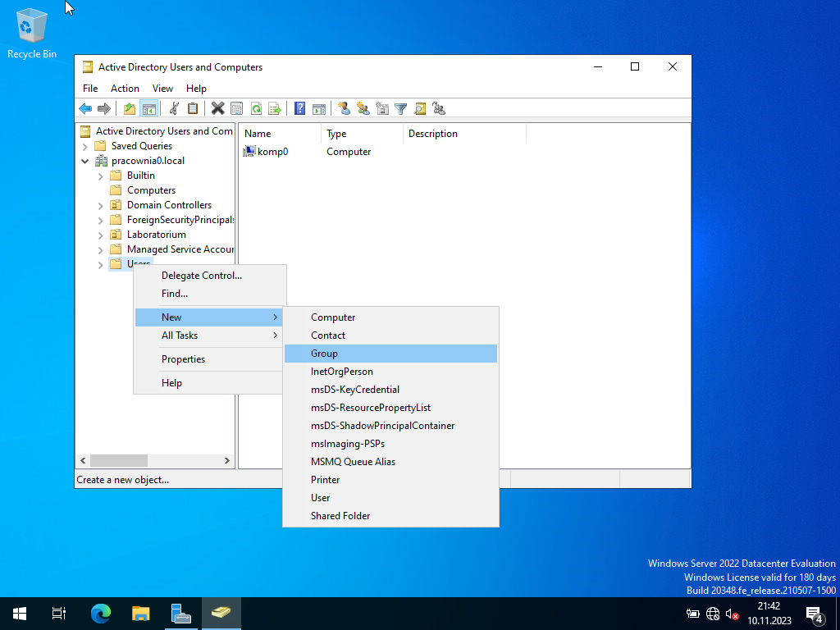The height and width of the screenshot is (630, 840).
Task: Open the Action menu
Action: [x=125, y=89]
